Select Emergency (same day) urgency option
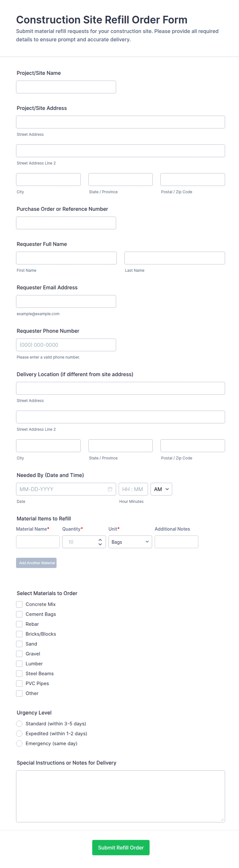The width and height of the screenshot is (239, 868). [20, 743]
